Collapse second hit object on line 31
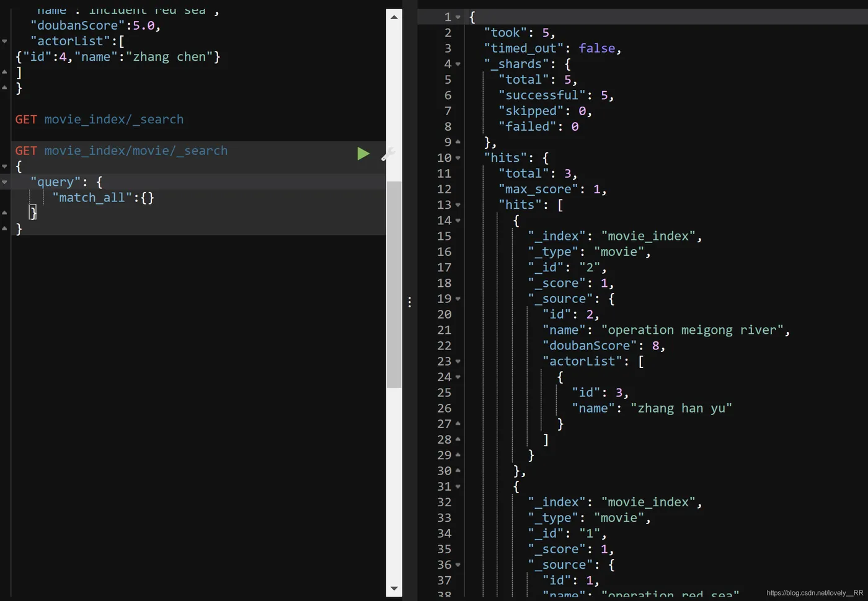 (x=458, y=487)
